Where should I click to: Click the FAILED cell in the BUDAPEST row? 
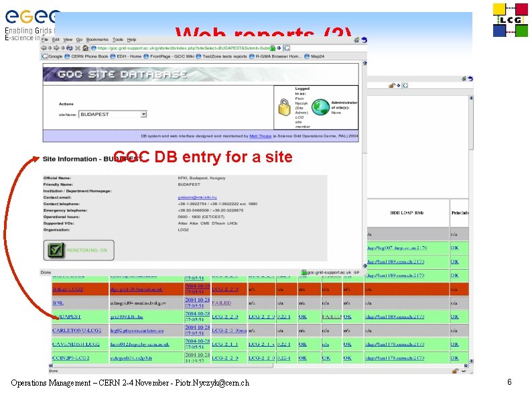click(332, 317)
